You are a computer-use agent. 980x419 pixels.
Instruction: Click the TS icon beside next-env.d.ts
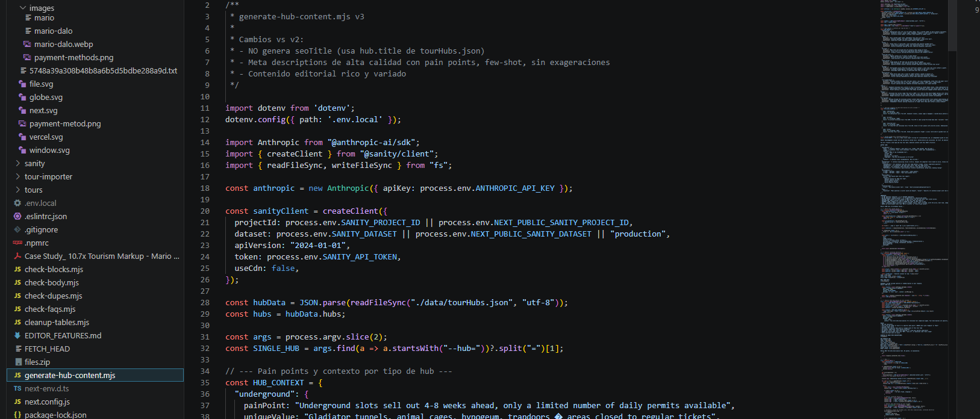coord(17,389)
